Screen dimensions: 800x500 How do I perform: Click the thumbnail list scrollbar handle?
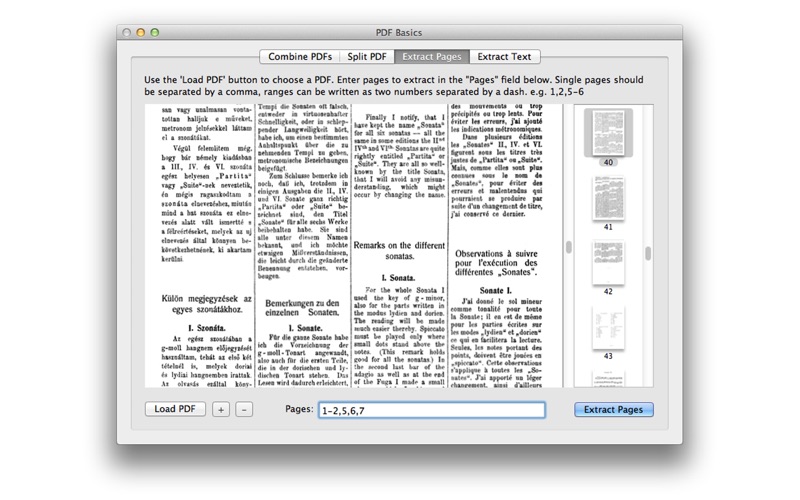(648, 254)
